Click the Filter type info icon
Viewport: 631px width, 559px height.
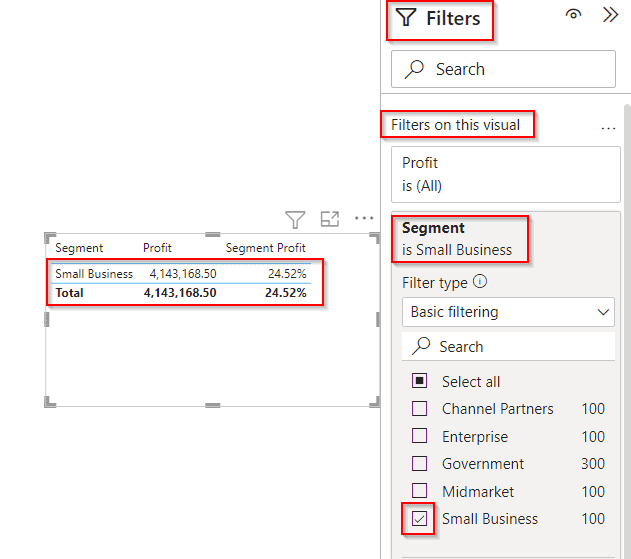(480, 281)
